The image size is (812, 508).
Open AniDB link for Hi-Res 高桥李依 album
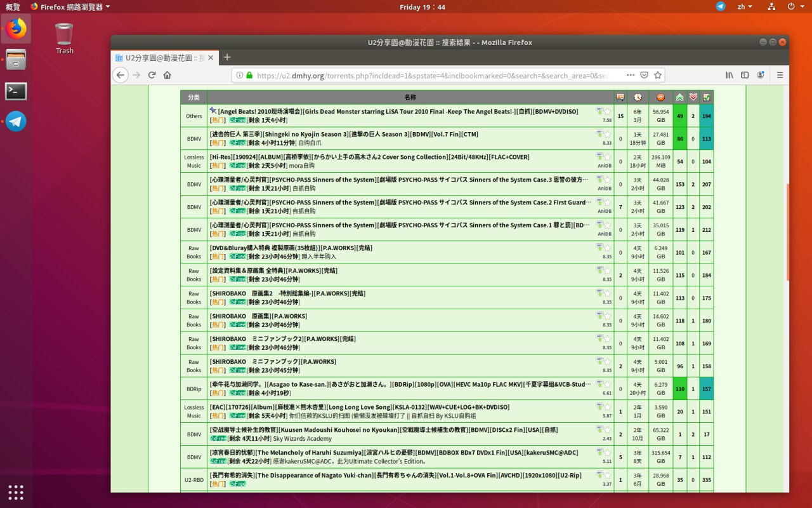pos(605,166)
